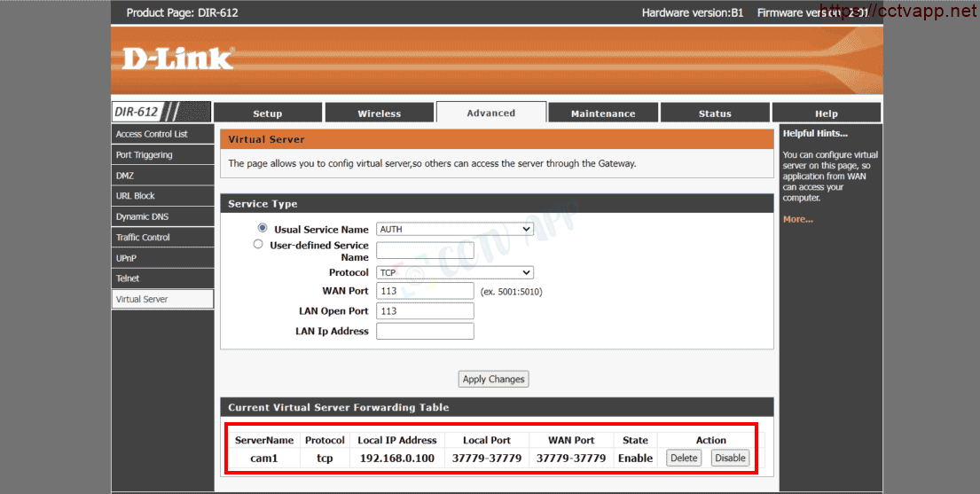Expand the Protocol TCP dropdown

pyautogui.click(x=454, y=272)
